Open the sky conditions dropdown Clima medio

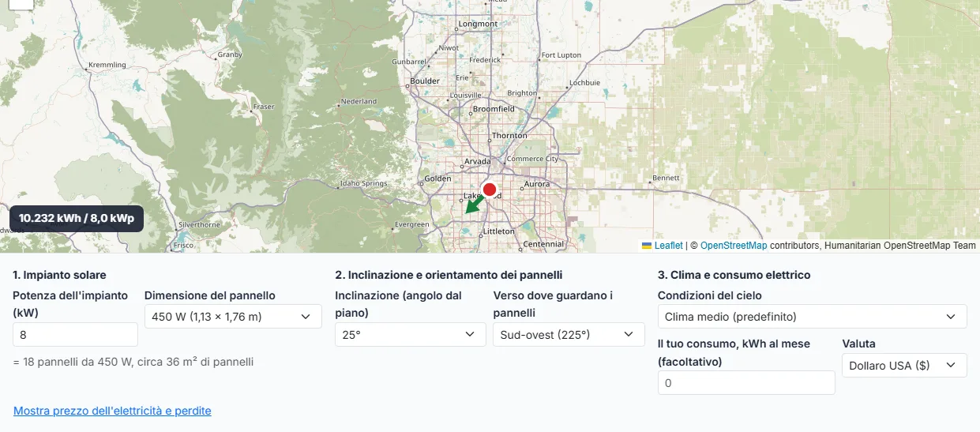[x=812, y=317]
